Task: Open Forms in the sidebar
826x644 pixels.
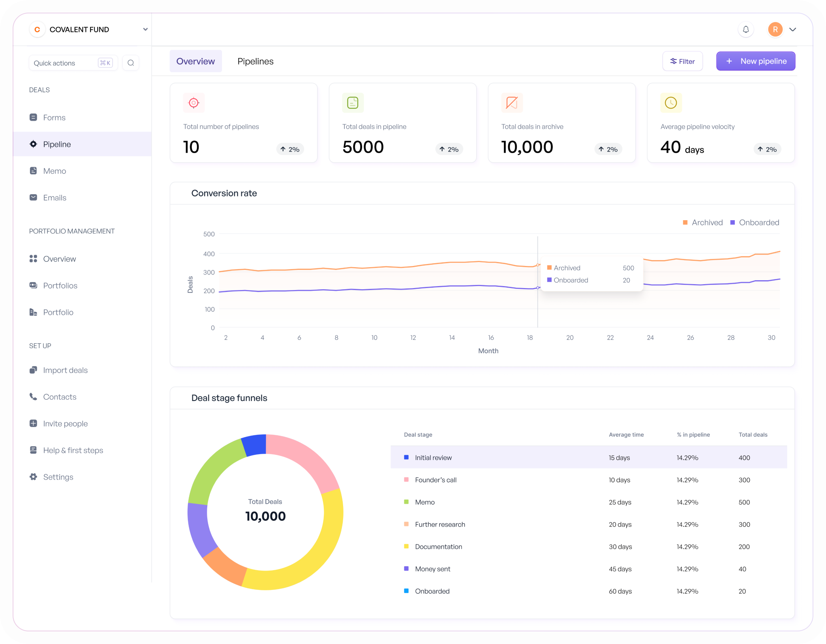Action: click(x=82, y=117)
